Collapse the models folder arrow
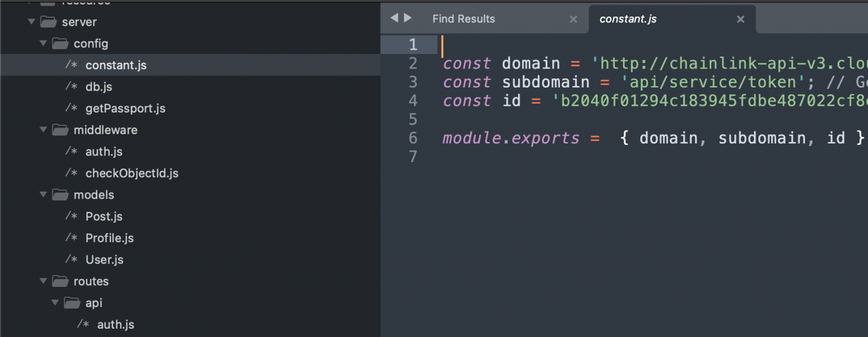The image size is (868, 337). (43, 195)
